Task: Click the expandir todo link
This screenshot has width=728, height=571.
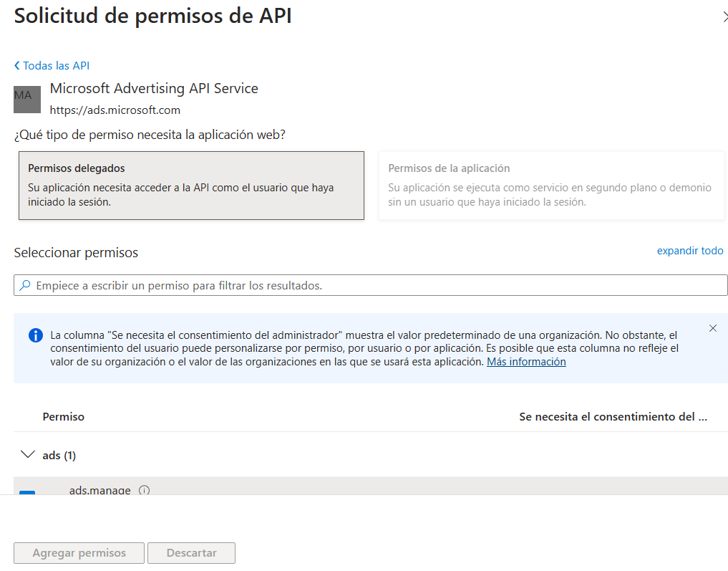Action: pos(690,251)
